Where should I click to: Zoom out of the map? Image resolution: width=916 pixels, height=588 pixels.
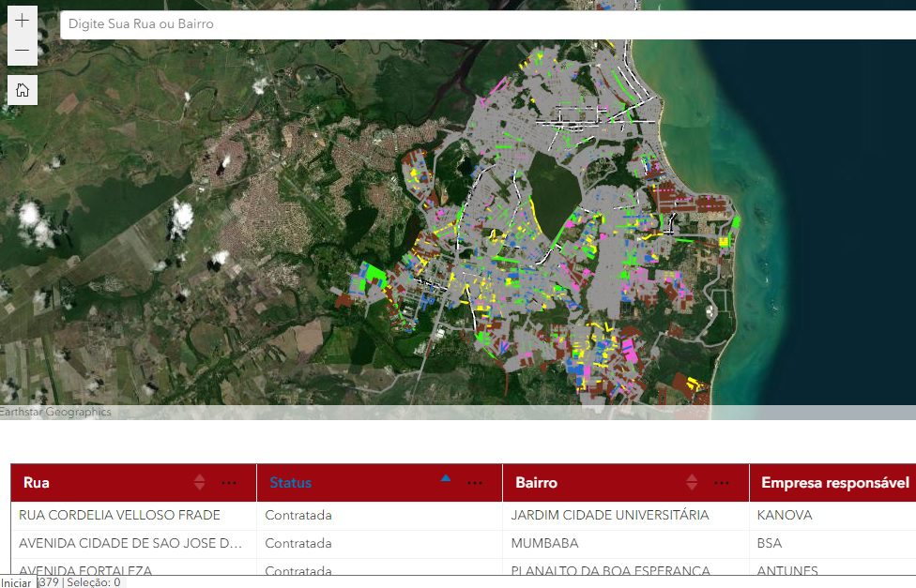click(23, 51)
